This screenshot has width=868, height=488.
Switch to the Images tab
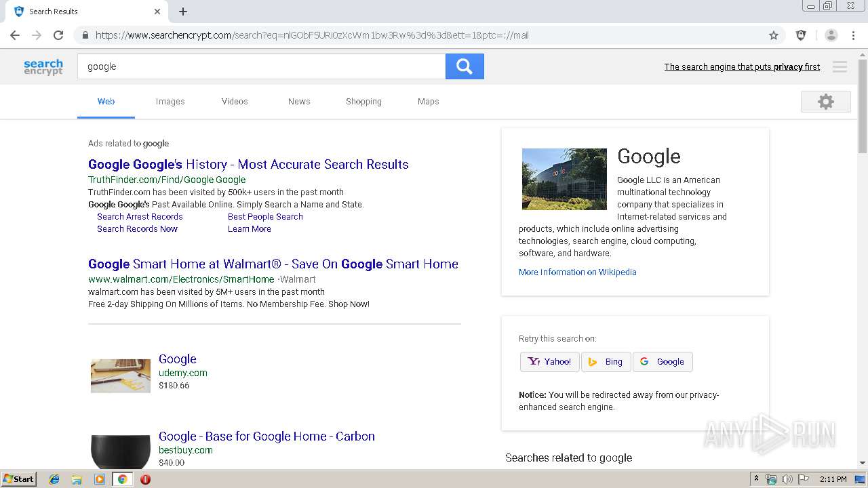[x=170, y=102]
